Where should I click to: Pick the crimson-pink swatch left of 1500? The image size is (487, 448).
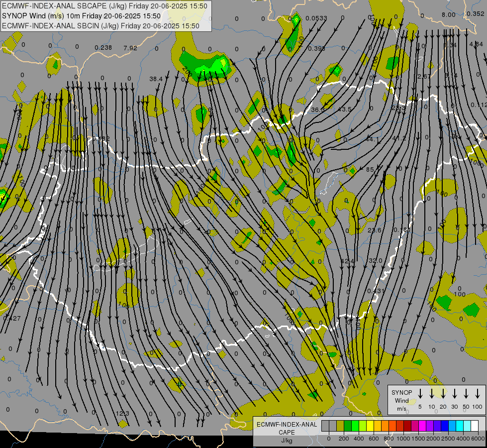(415, 426)
